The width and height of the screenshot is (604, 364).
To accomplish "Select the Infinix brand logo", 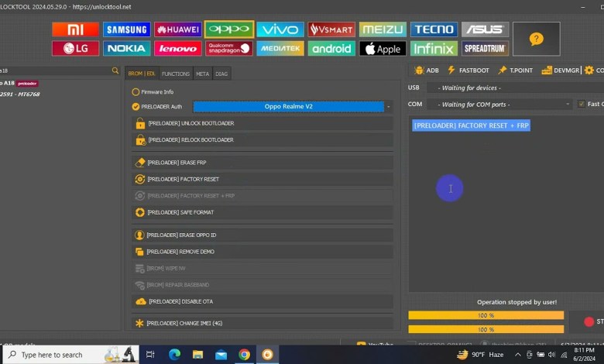I will coord(434,49).
